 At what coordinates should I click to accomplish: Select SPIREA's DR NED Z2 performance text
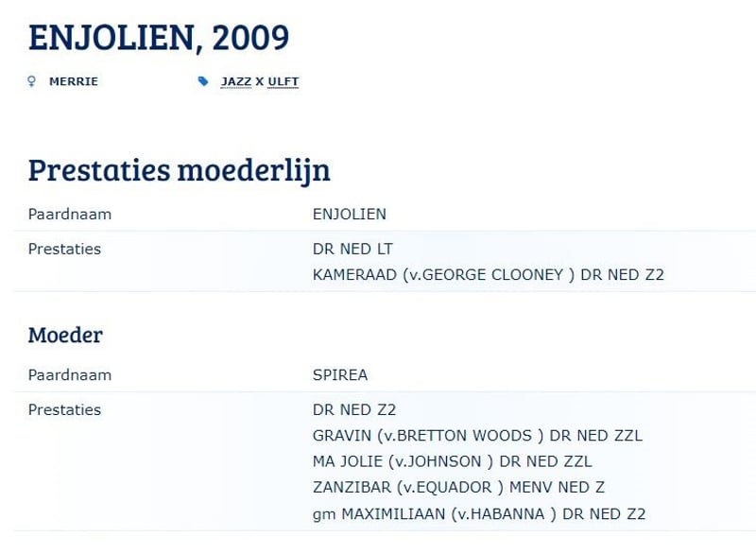click(354, 410)
